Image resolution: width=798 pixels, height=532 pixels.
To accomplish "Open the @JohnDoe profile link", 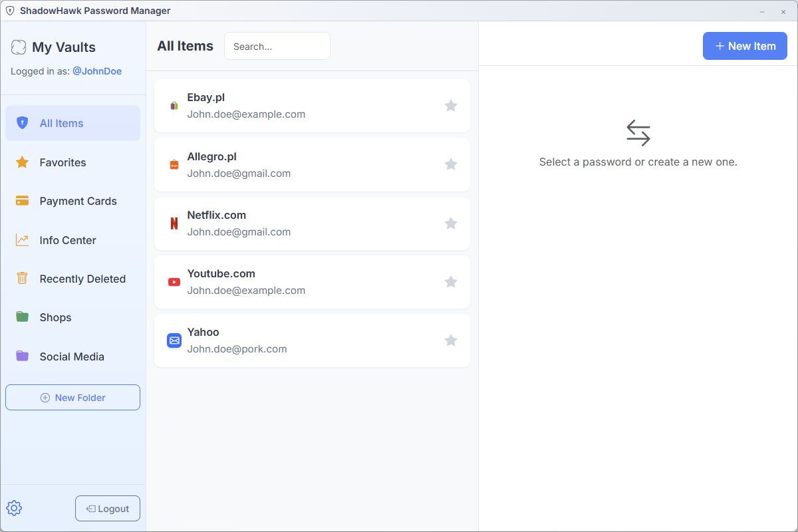I will pyautogui.click(x=97, y=71).
